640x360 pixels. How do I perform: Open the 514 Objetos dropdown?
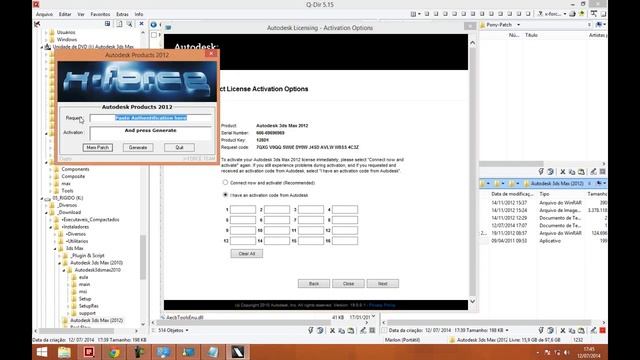(187, 330)
